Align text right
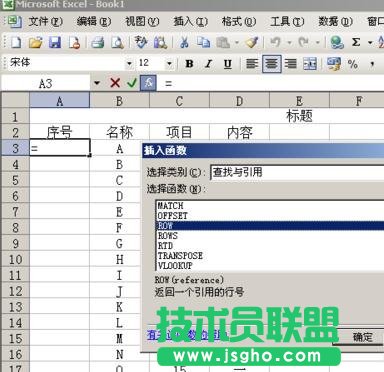The height and width of the screenshot is (372, 384). pyautogui.click(x=291, y=63)
